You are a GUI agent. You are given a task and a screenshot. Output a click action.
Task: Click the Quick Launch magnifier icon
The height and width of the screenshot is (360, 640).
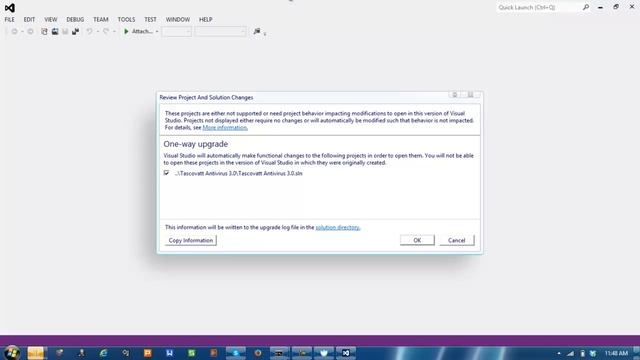586,7
